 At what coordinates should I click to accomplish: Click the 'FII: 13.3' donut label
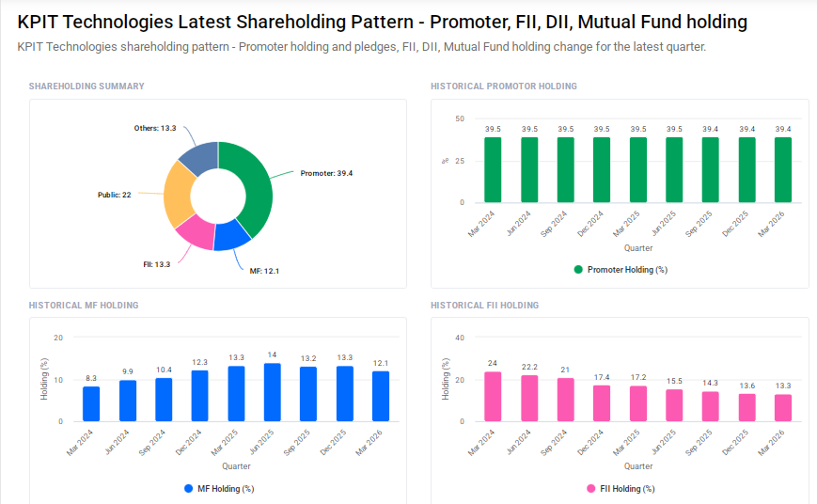156,264
